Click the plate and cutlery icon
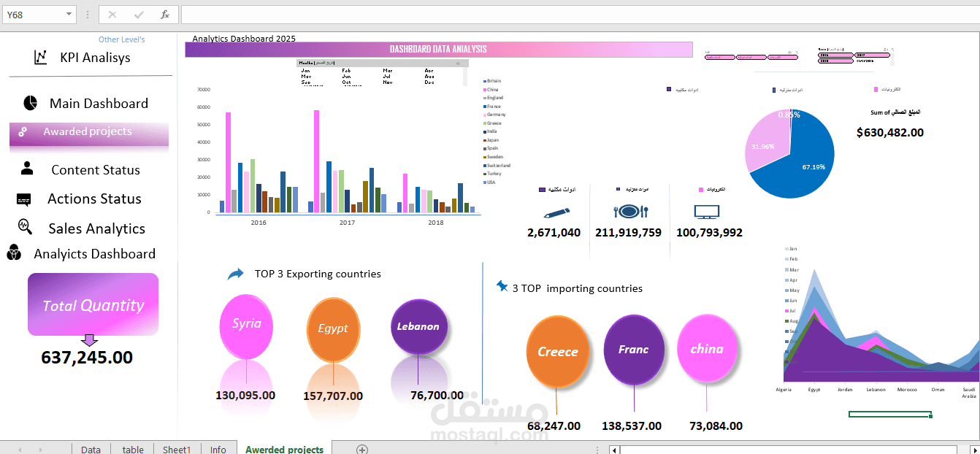This screenshot has height=454, width=980. coord(631,212)
